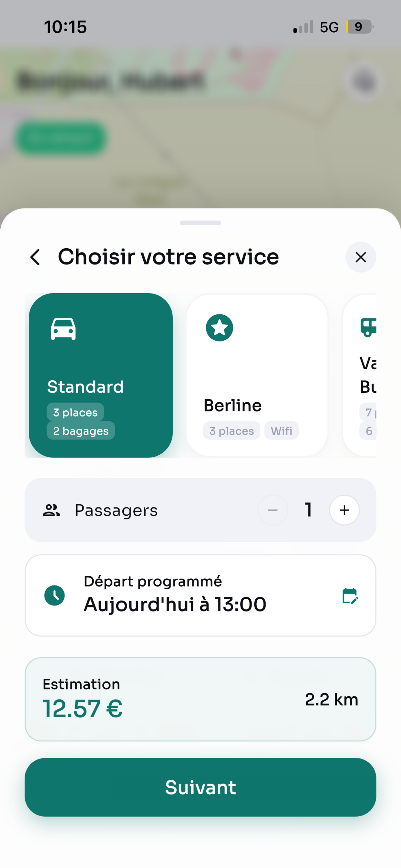The image size is (401, 868).
Task: Close the service selection sheet
Action: 361,257
